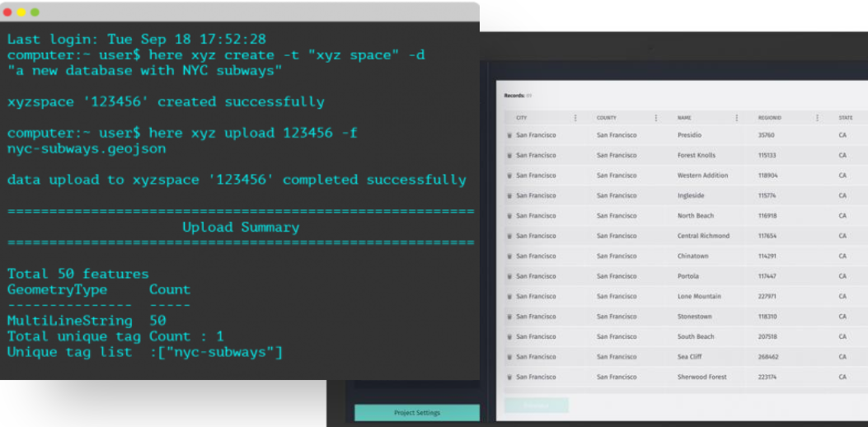
Task: Click trash icon on Portola row
Action: pos(509,276)
